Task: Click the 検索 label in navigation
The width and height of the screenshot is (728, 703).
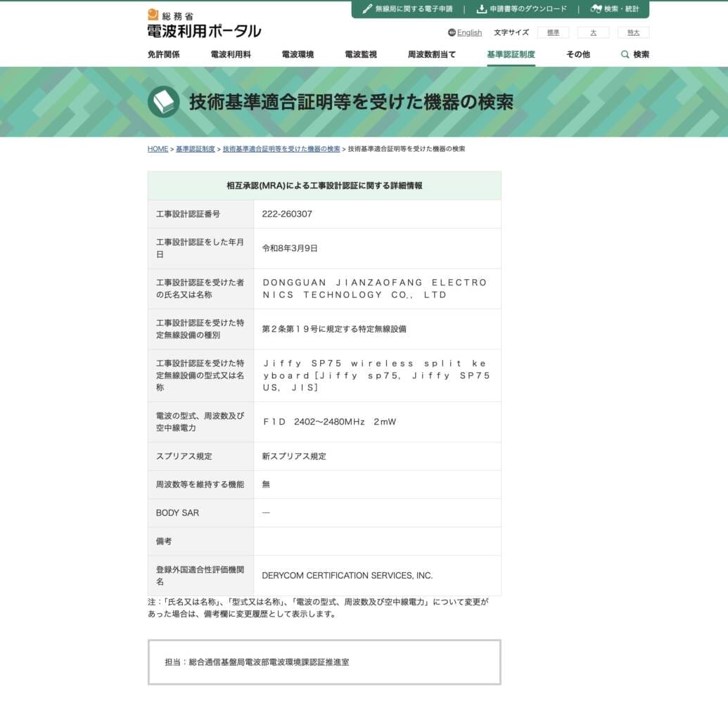Action: [641, 54]
